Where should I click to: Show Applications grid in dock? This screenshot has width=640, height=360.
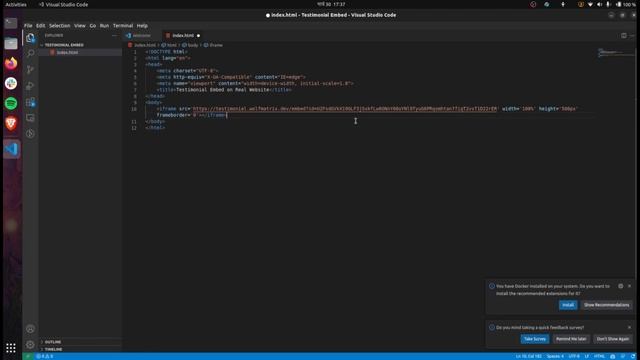pos(11,348)
